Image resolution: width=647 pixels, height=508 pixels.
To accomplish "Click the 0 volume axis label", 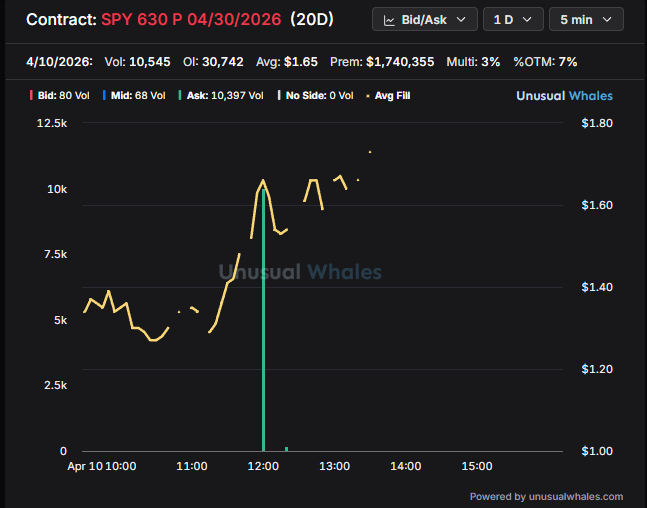I will [63, 451].
